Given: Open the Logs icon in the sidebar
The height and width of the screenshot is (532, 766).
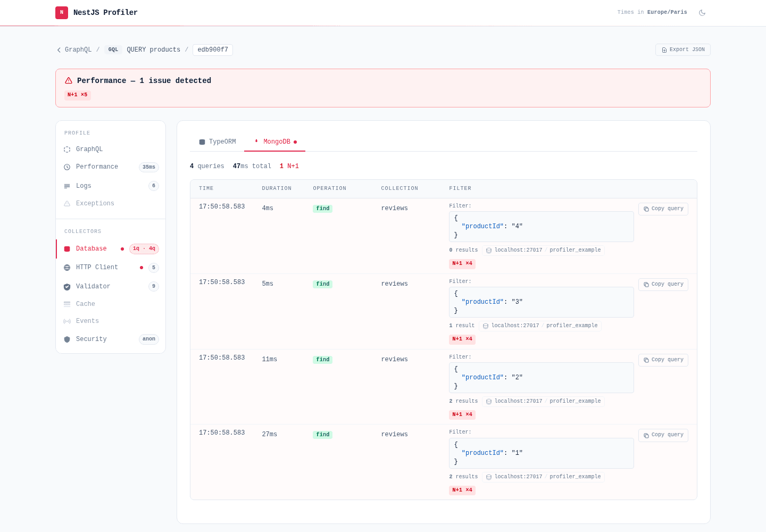Looking at the screenshot, I should click(67, 186).
